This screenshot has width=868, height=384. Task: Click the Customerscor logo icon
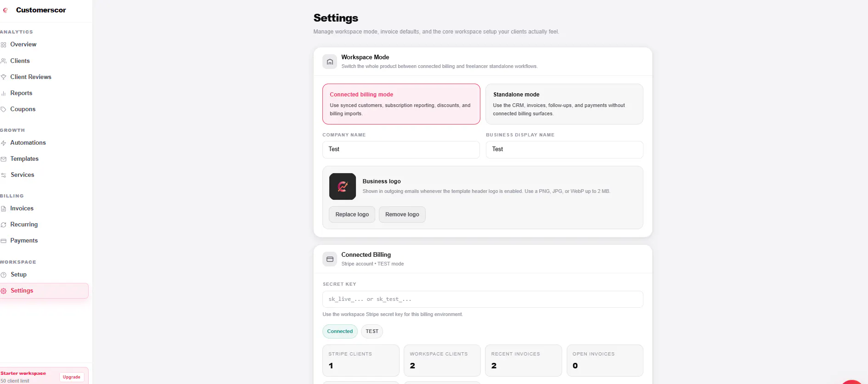point(6,10)
